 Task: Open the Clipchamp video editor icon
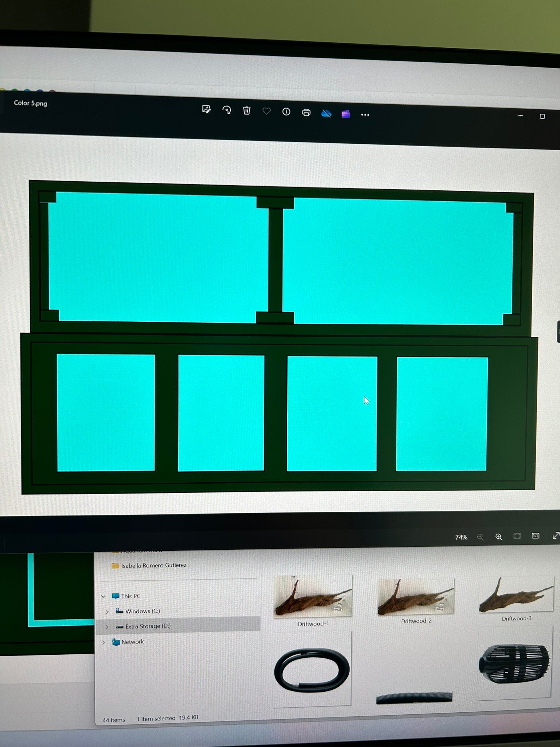click(346, 114)
